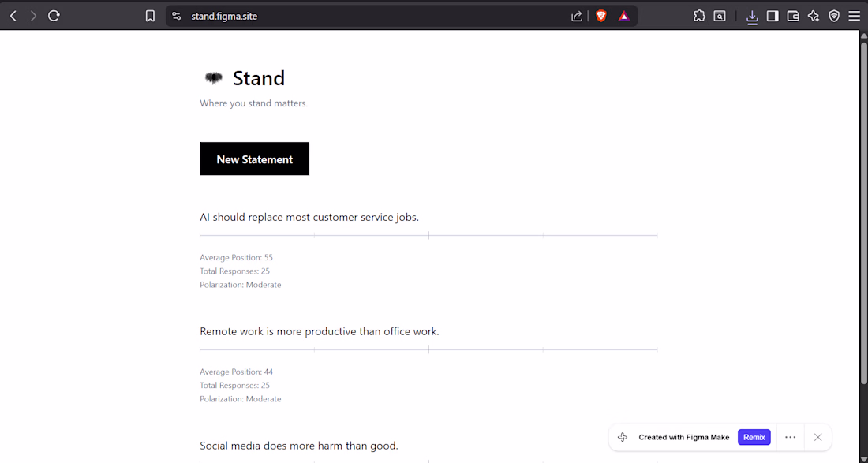Set position on AI customer service slider

428,235
